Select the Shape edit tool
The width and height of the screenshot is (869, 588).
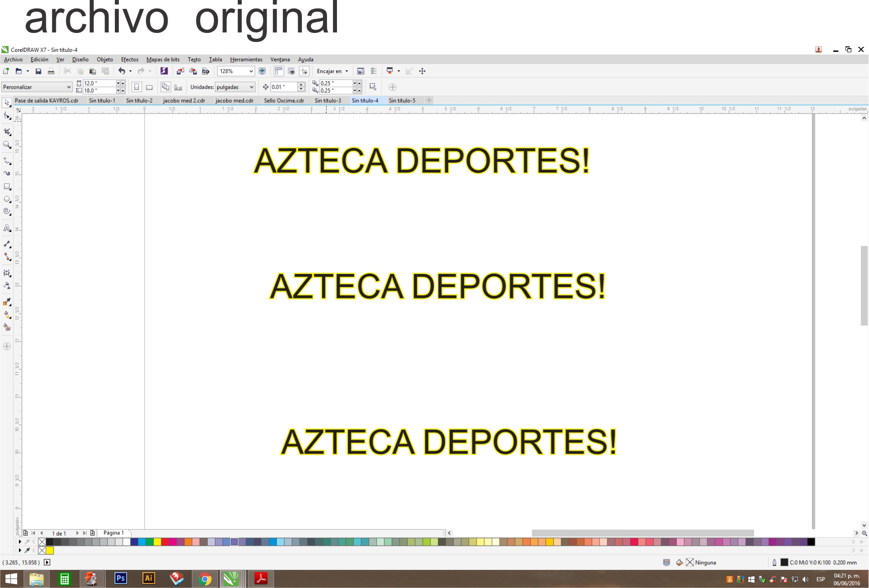7,116
